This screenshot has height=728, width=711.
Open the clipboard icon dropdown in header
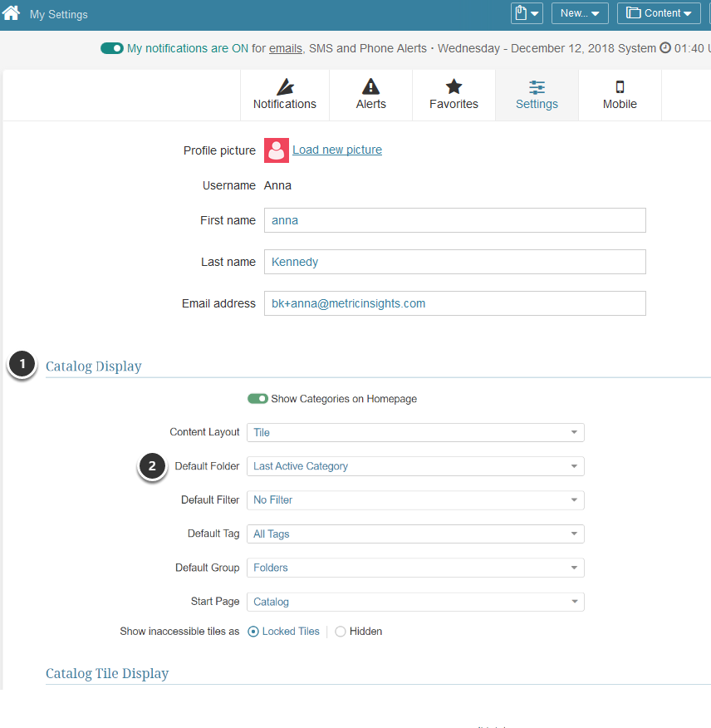[x=527, y=13]
